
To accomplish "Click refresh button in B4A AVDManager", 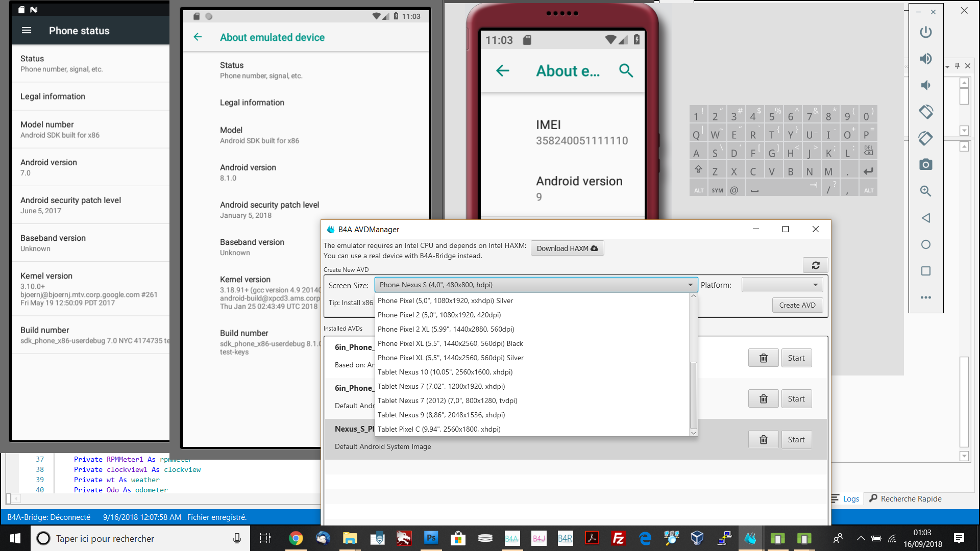I will (x=816, y=265).
